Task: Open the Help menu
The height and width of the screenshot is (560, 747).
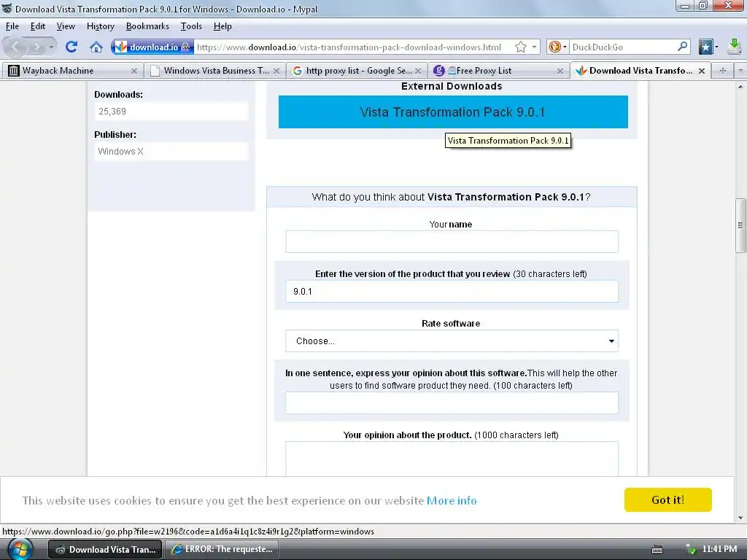Action: pos(222,26)
